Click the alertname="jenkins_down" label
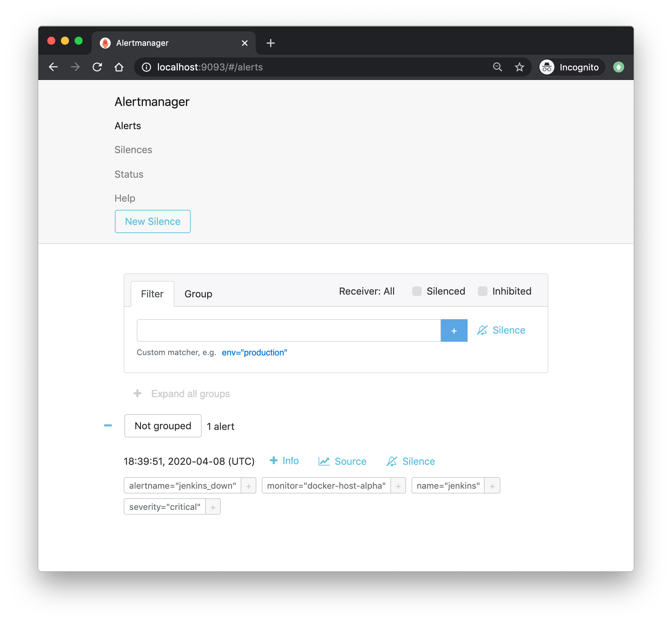672x622 pixels. (183, 486)
